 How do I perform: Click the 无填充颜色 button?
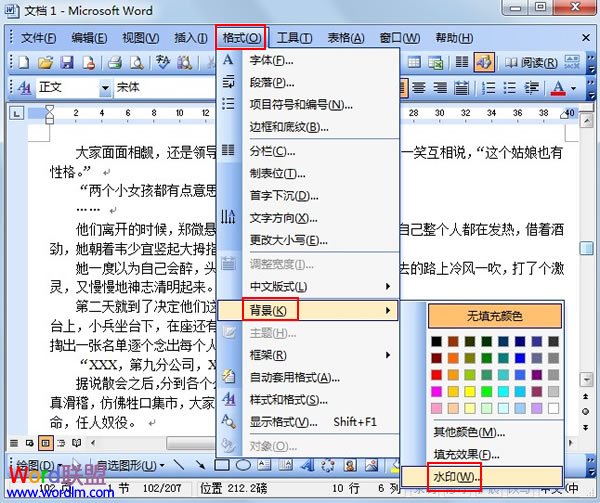[x=493, y=316]
